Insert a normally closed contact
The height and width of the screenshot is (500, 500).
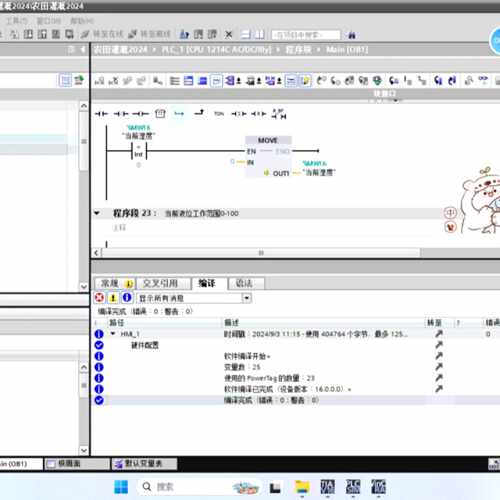[x=121, y=114]
